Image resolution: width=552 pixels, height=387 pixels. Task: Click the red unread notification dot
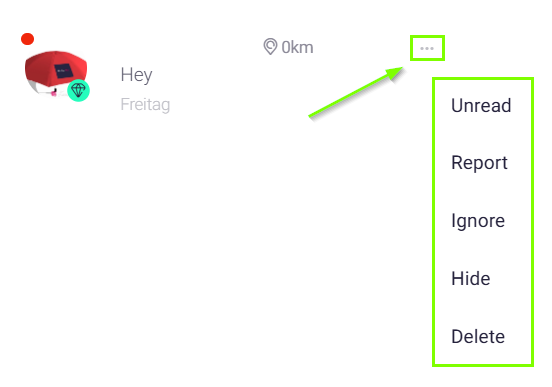[x=27, y=39]
